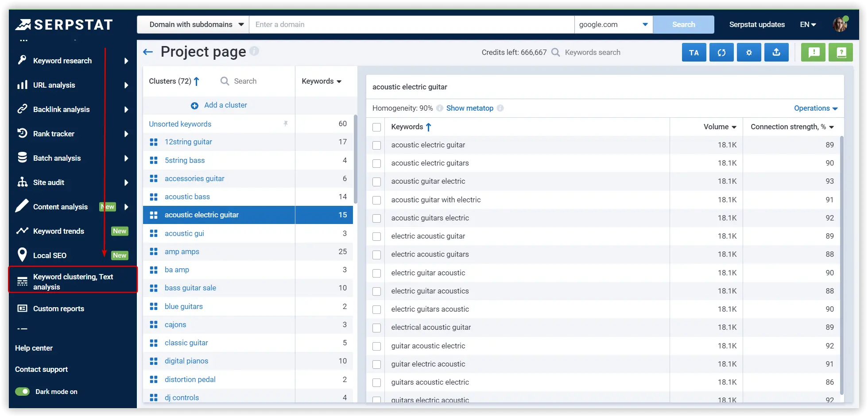Screen dimensions: 868x417
Task: Click the Backlink analysis chain icon
Action: pyautogui.click(x=22, y=109)
